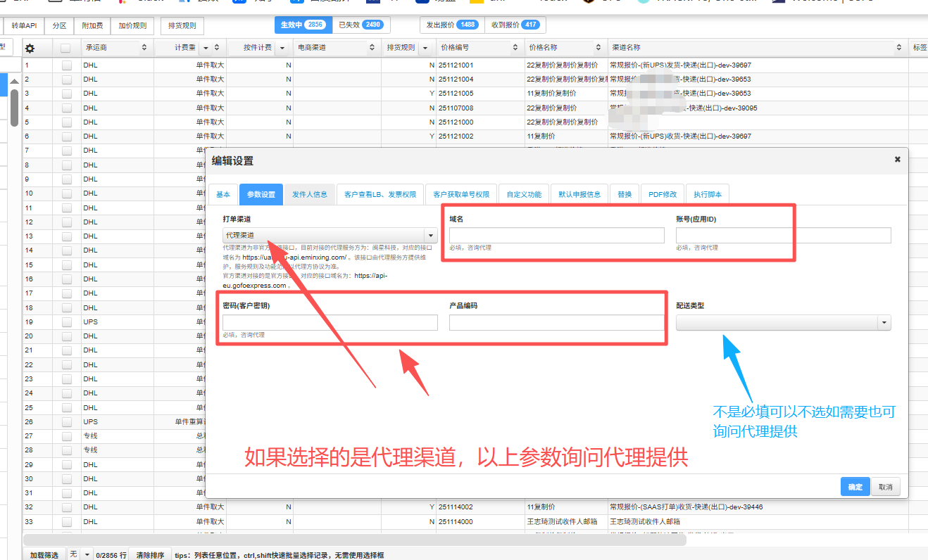The image size is (928, 560).
Task: Check the checkbox for row 6
Action: (66, 136)
